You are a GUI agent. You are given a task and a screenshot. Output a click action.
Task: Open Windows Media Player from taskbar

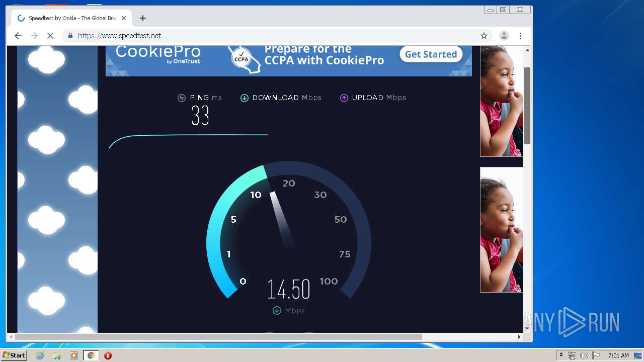(x=74, y=355)
